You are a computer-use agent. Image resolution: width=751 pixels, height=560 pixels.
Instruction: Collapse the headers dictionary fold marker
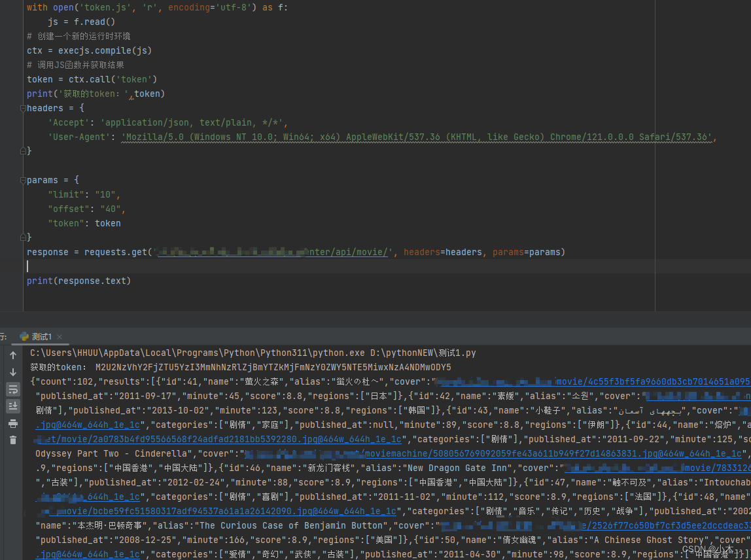tap(23, 108)
